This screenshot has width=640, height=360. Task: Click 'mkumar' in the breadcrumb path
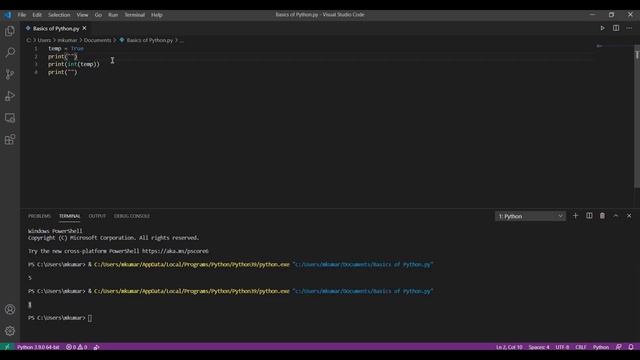[67, 40]
